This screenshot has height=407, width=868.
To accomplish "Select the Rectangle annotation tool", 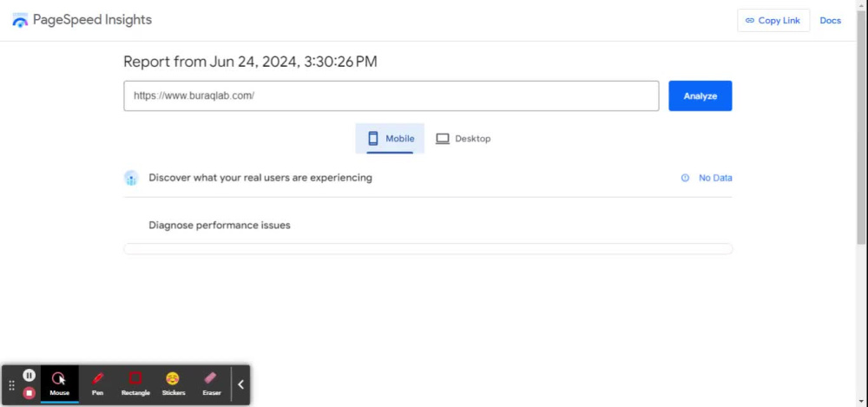I will (135, 384).
